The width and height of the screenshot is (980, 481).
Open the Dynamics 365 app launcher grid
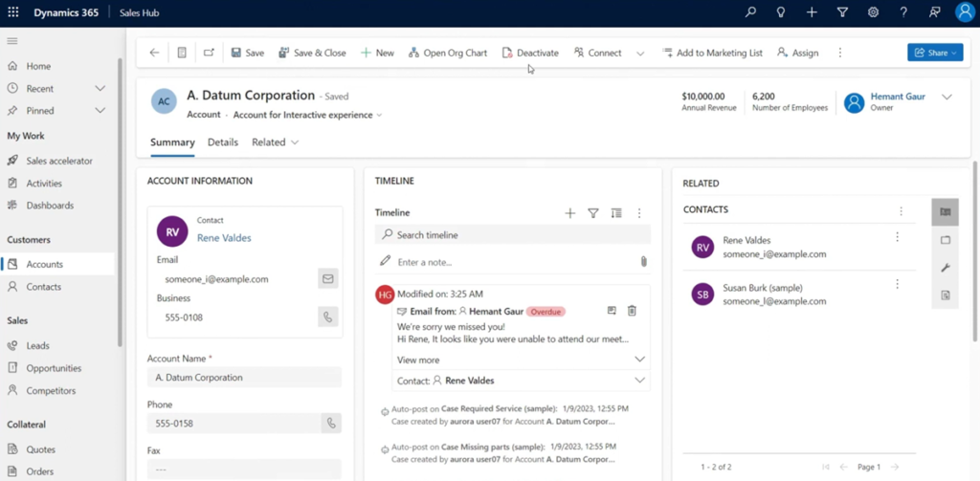[x=13, y=12]
